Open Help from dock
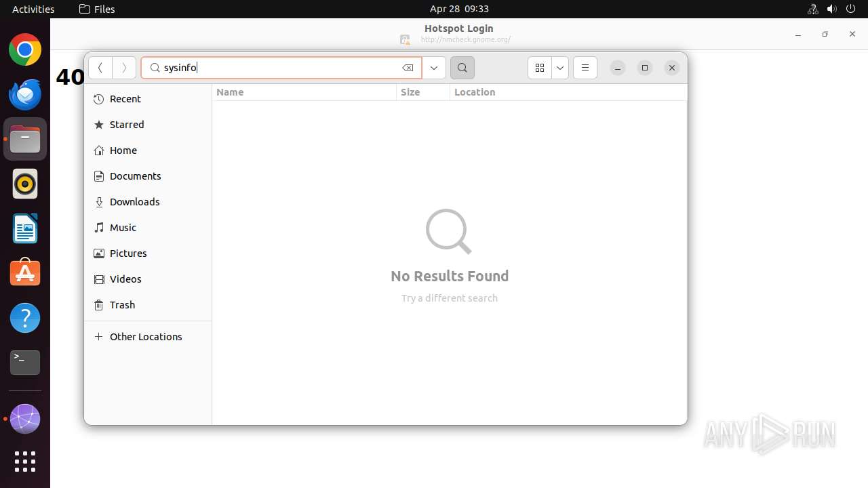This screenshot has height=488, width=868. click(x=25, y=318)
